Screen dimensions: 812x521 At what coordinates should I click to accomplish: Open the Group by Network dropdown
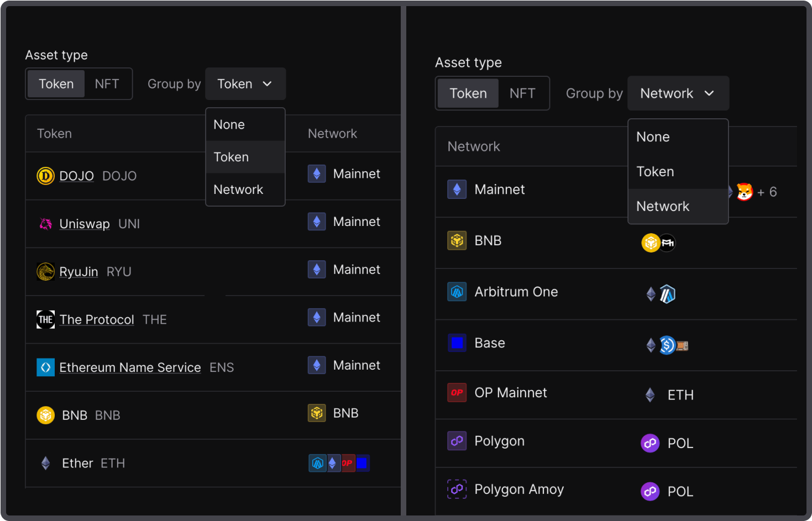pyautogui.click(x=677, y=93)
